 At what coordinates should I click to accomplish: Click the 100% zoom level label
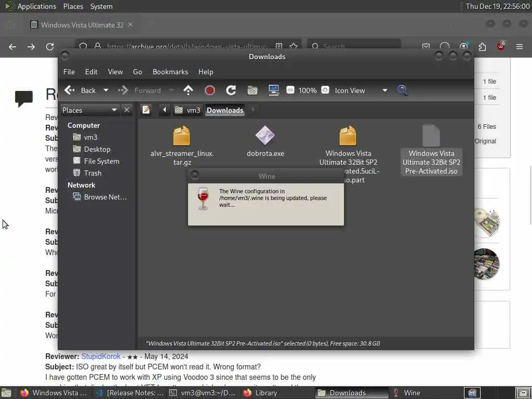pos(308,90)
